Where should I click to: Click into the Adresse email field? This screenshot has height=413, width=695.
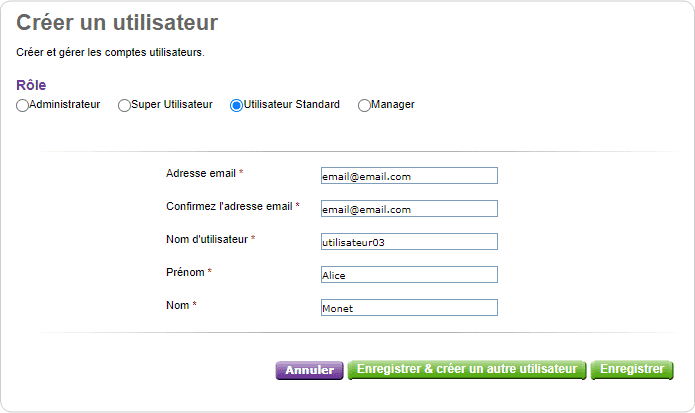(x=409, y=175)
